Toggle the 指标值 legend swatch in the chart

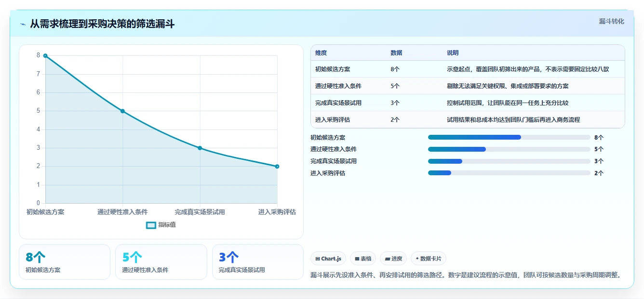(x=151, y=225)
